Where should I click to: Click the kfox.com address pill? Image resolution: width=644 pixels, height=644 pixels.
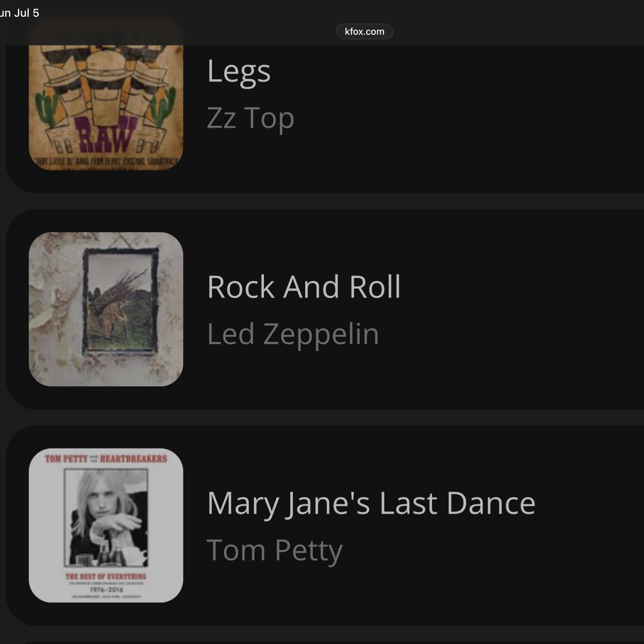[x=365, y=31]
